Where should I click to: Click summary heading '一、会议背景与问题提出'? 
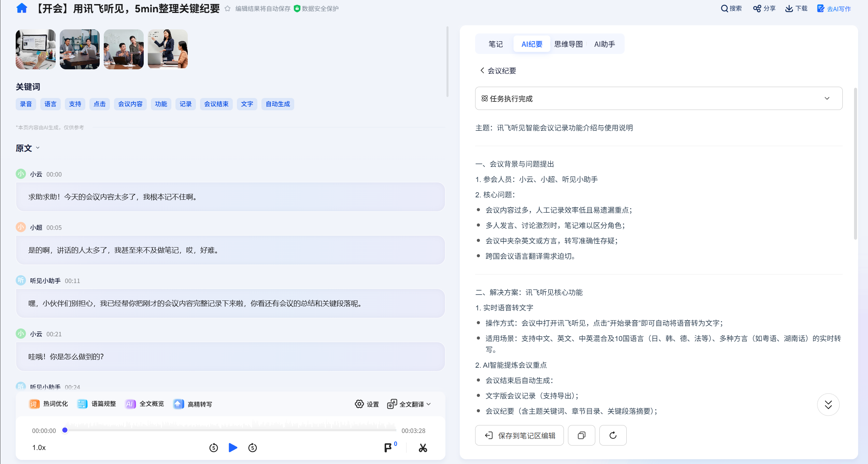click(x=515, y=164)
